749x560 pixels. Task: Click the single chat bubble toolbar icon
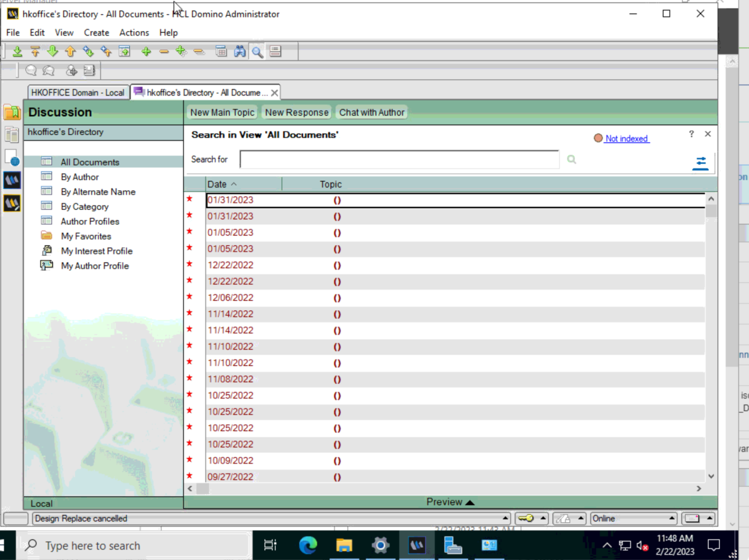click(x=31, y=70)
